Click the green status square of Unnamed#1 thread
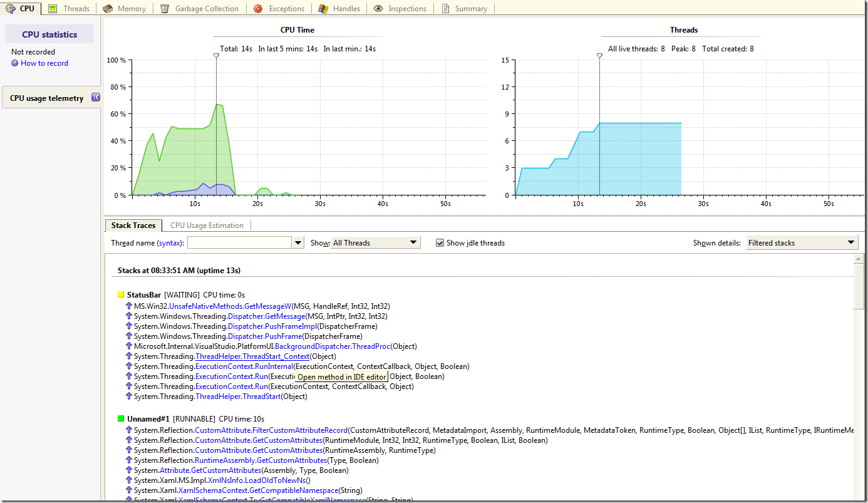Screen dimensions: 868x503 121,418
